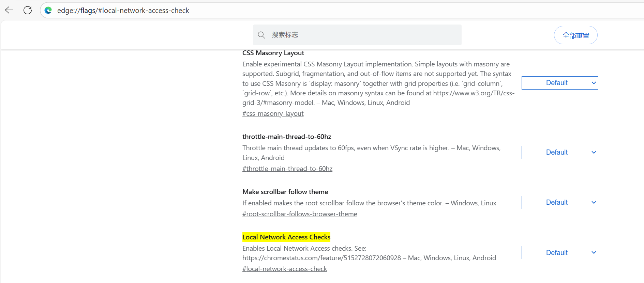Viewport: 644px width, 283px height.
Task: Reload the page with the refresh icon
Action: coord(28,10)
